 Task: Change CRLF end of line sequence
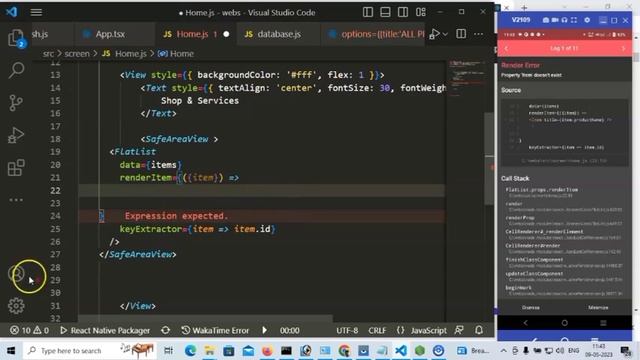(x=377, y=330)
